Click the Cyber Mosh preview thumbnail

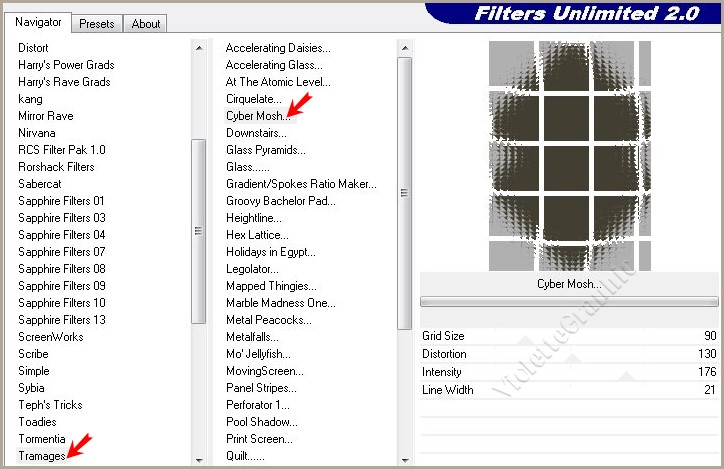(568, 156)
